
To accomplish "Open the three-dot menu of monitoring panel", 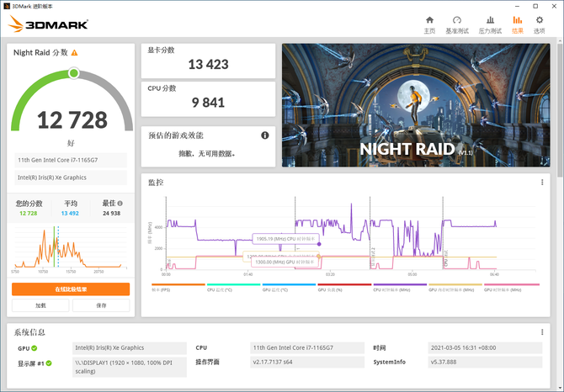I will [542, 183].
